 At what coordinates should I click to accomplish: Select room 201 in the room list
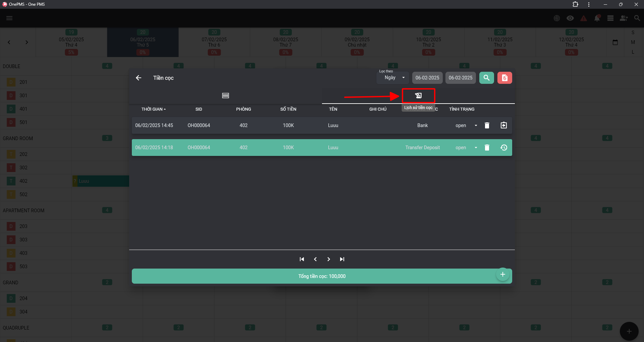(x=23, y=82)
